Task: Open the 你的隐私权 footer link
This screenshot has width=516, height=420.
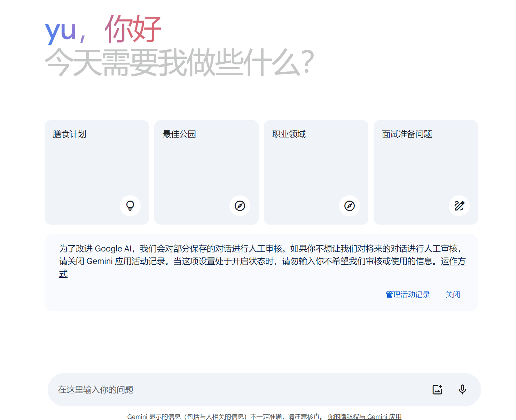Action: 343,417
